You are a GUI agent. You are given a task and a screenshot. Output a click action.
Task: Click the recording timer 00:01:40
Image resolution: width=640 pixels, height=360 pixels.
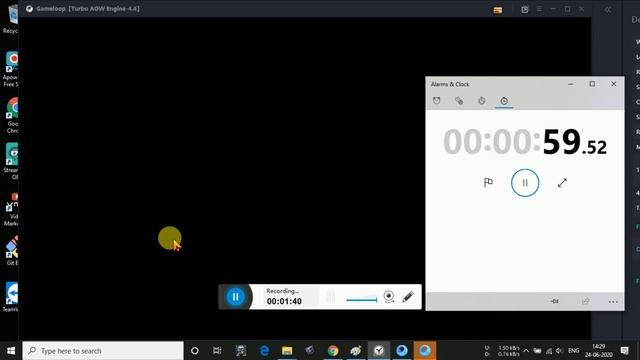pos(284,301)
